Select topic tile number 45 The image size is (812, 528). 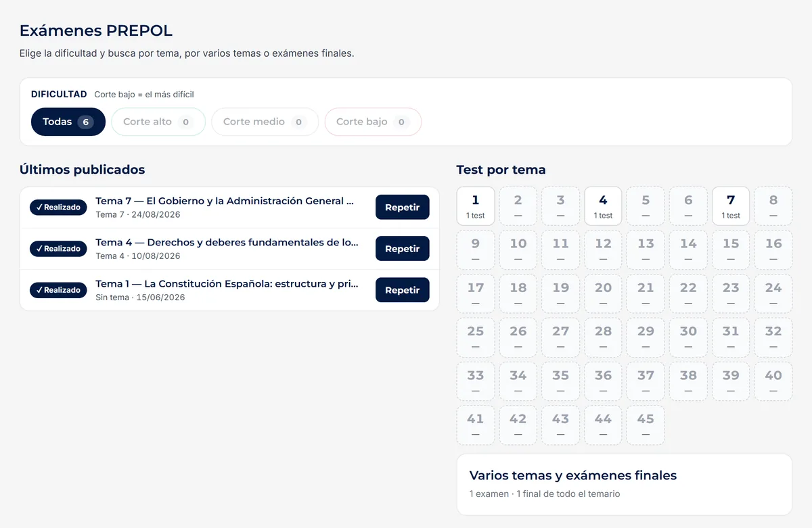pyautogui.click(x=646, y=426)
